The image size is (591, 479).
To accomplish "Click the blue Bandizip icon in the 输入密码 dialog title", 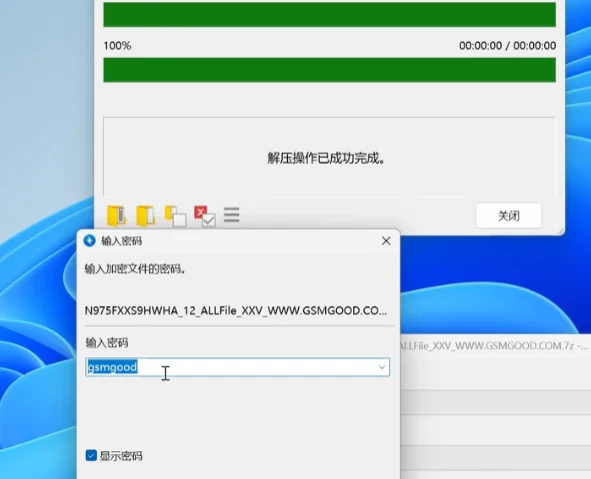I will pyautogui.click(x=90, y=240).
